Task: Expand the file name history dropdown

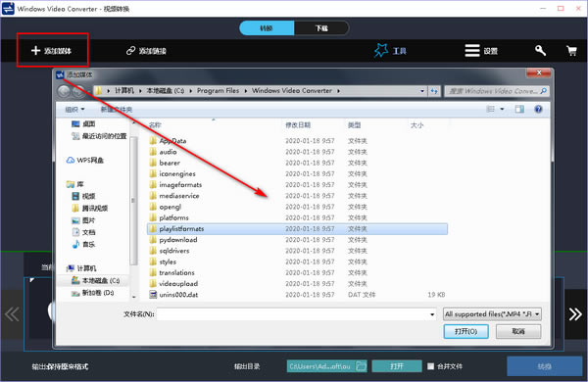Action: tap(432, 314)
